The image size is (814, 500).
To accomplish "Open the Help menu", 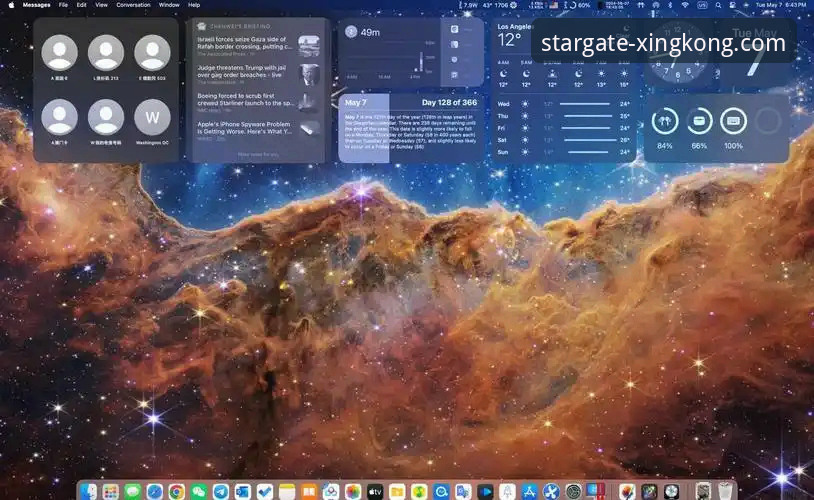I will [x=194, y=5].
